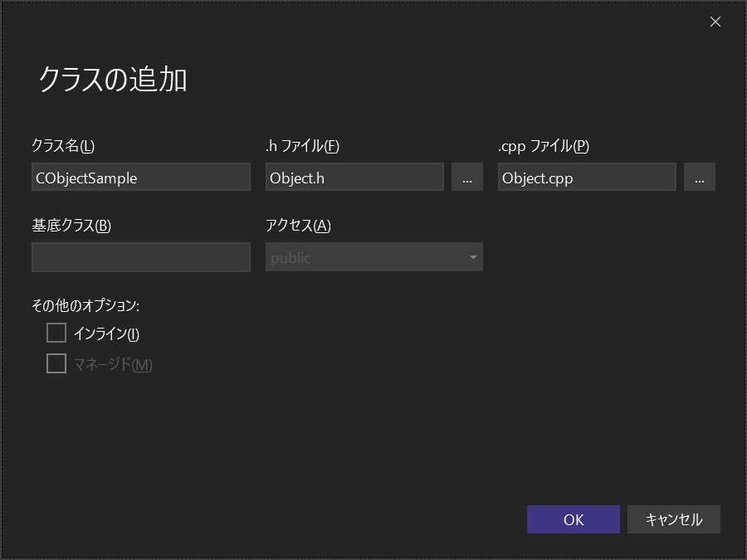Image resolution: width=747 pixels, height=560 pixels.
Task: Click the .h ファイル(F) label
Action: point(302,146)
